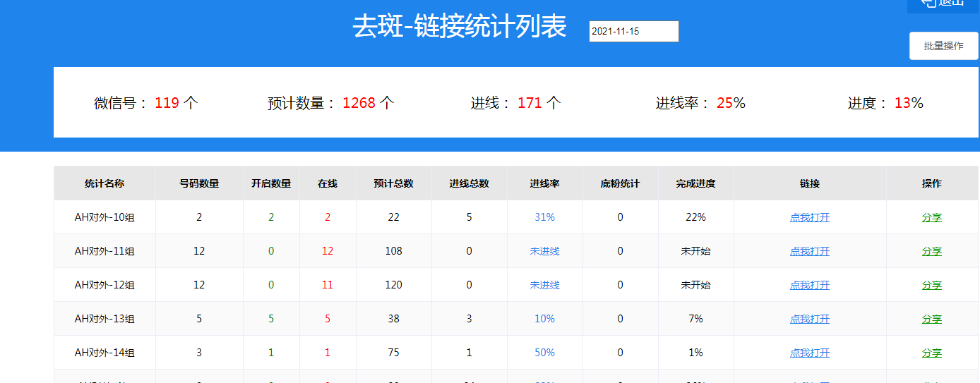Open 点我打开 link for AH对外-13组

(x=810, y=319)
